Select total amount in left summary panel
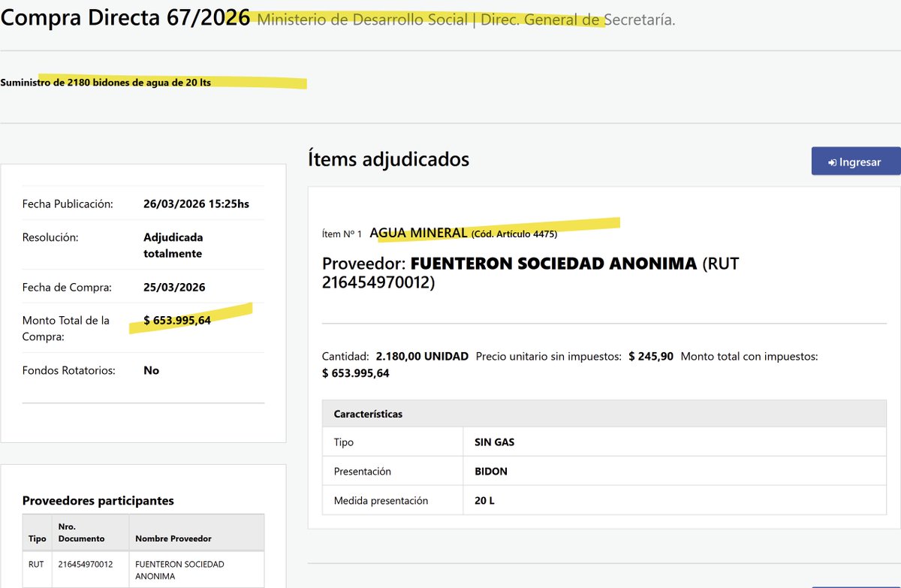The image size is (901, 588). pyautogui.click(x=177, y=321)
